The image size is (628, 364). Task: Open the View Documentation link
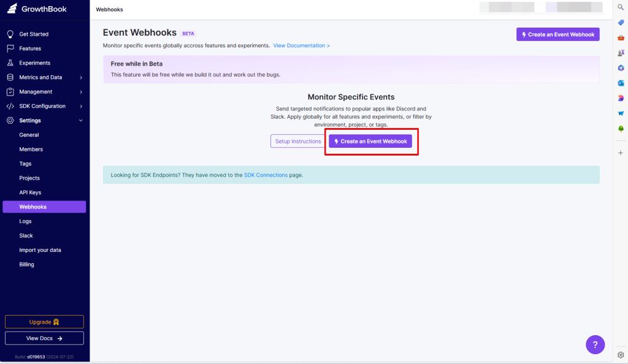[301, 46]
